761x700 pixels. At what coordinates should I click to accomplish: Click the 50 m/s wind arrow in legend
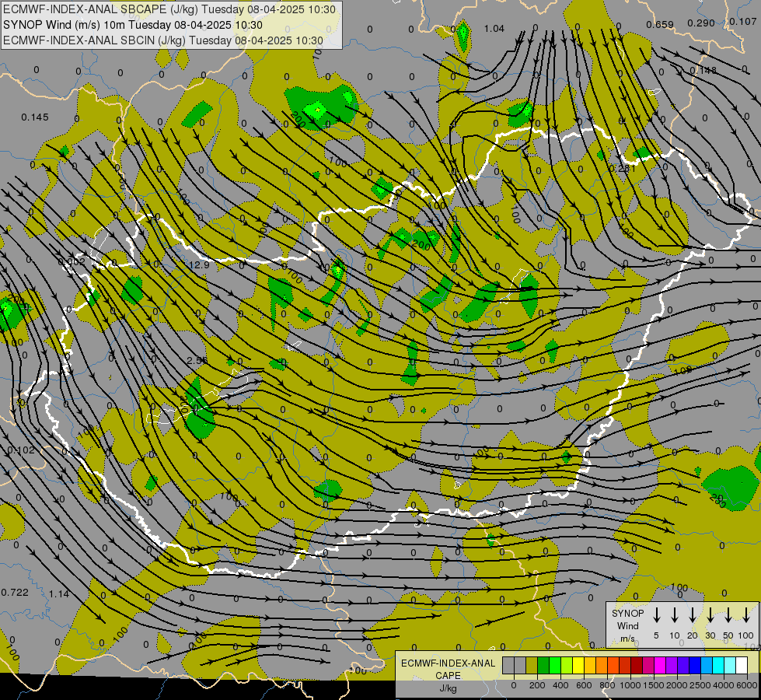coord(728,615)
